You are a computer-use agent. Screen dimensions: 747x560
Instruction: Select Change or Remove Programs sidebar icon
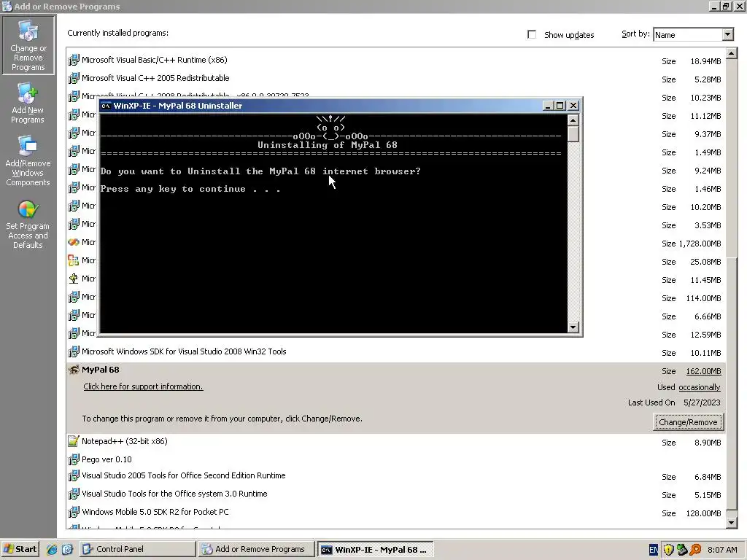pos(28,45)
